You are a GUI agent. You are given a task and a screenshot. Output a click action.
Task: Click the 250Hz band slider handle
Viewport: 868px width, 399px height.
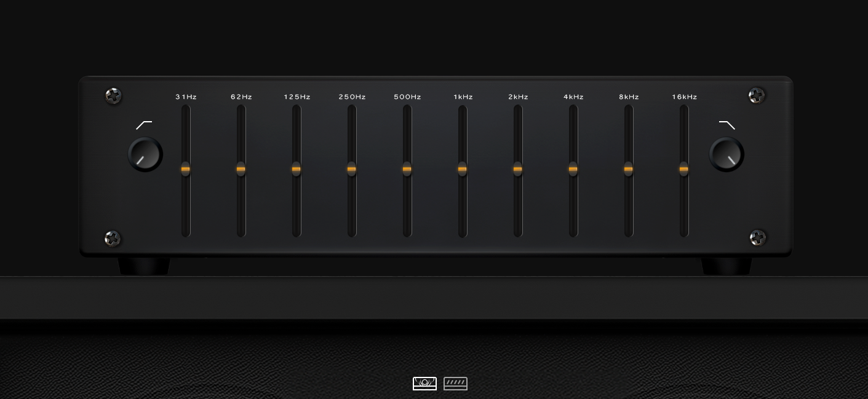click(351, 169)
